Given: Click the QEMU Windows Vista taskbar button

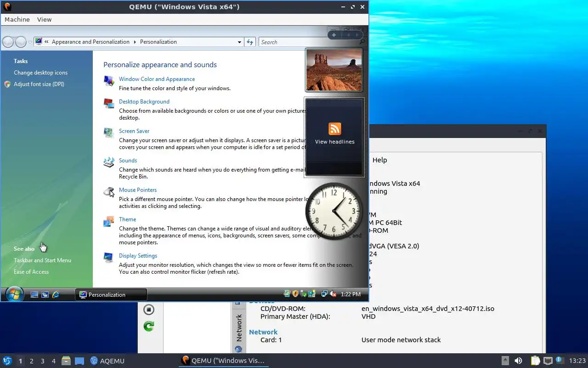Looking at the screenshot, I should pyautogui.click(x=223, y=361).
